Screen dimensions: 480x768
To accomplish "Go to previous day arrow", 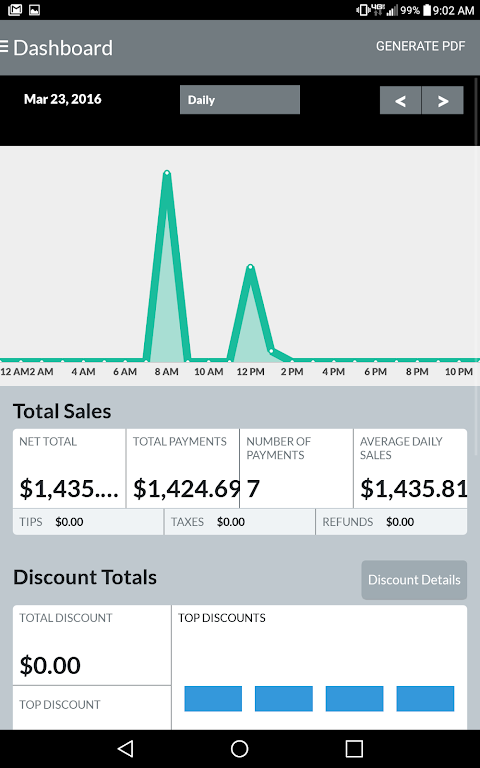I will pyautogui.click(x=400, y=100).
